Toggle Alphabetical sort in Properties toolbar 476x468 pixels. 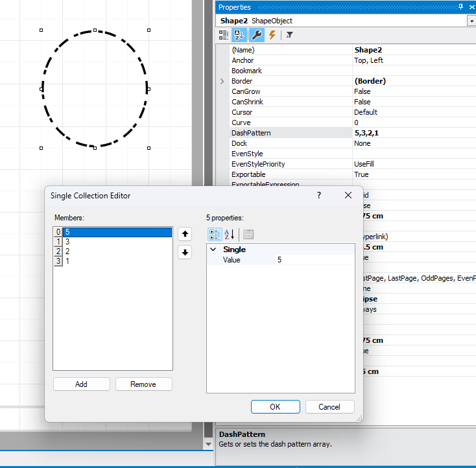(x=239, y=35)
